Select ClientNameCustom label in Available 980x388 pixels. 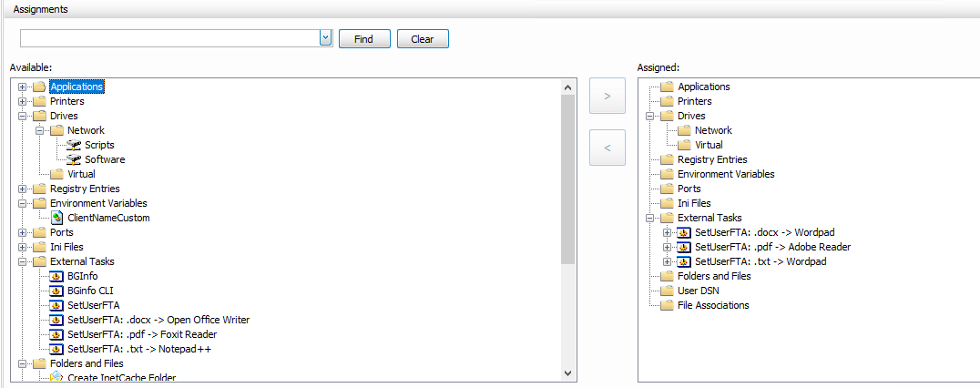(108, 218)
